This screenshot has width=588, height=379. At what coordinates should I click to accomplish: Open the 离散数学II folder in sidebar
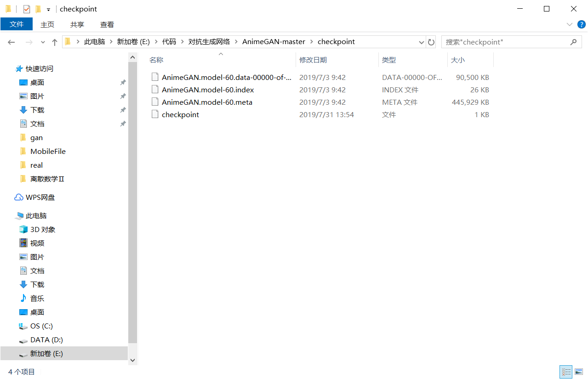(x=47, y=179)
